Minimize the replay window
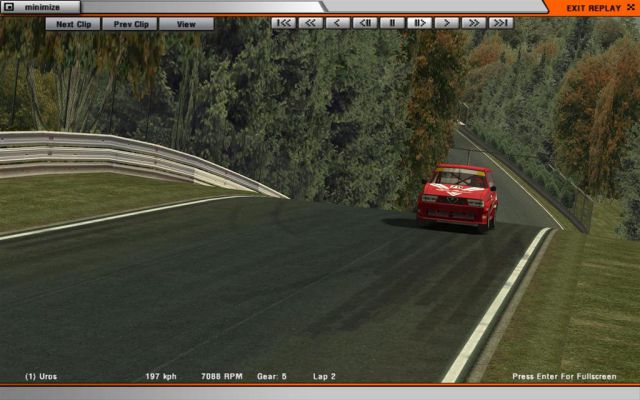This screenshot has height=400, width=640. click(x=40, y=7)
